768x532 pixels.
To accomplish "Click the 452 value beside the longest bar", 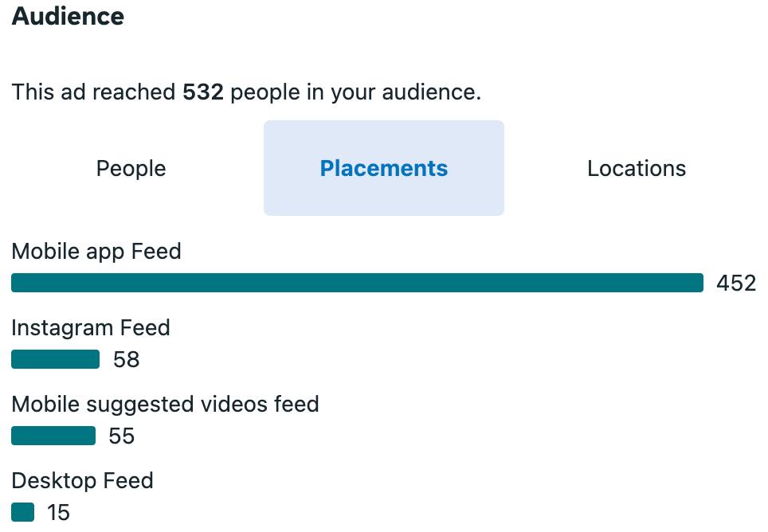I will (735, 284).
